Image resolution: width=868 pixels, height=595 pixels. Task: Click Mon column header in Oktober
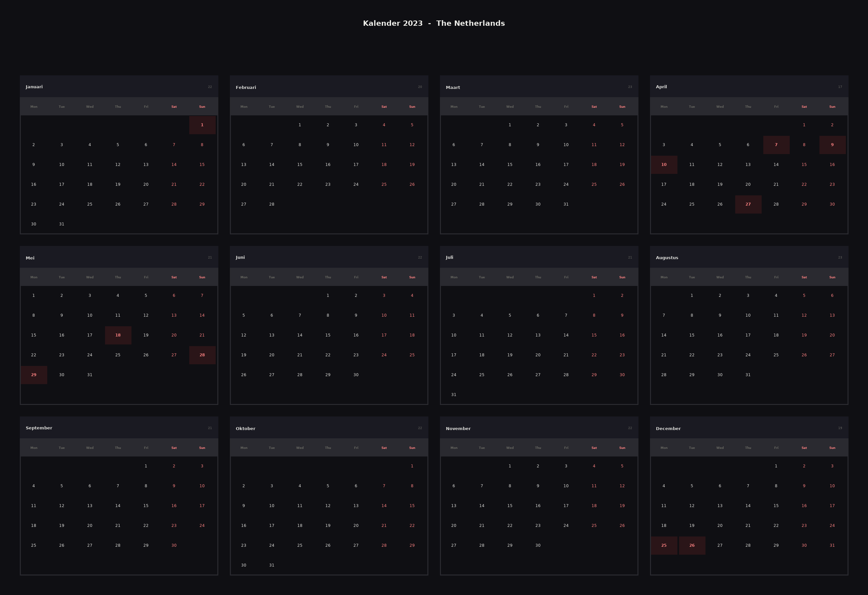click(x=244, y=448)
